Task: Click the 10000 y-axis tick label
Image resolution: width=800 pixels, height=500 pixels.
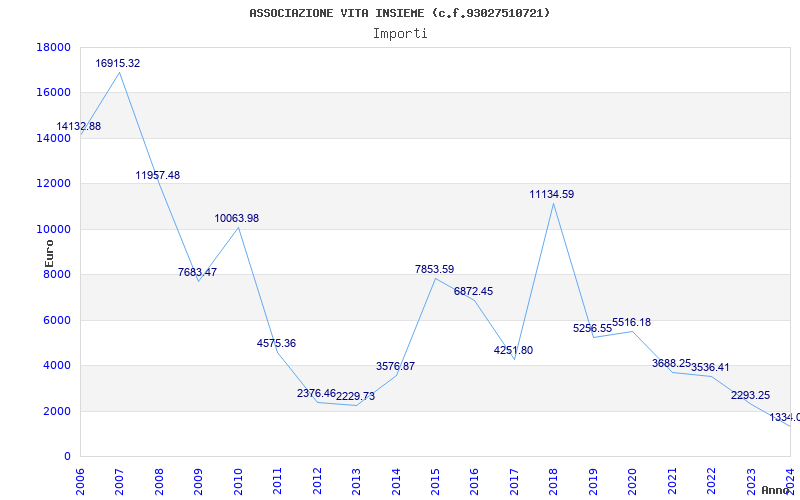Action: (53, 229)
